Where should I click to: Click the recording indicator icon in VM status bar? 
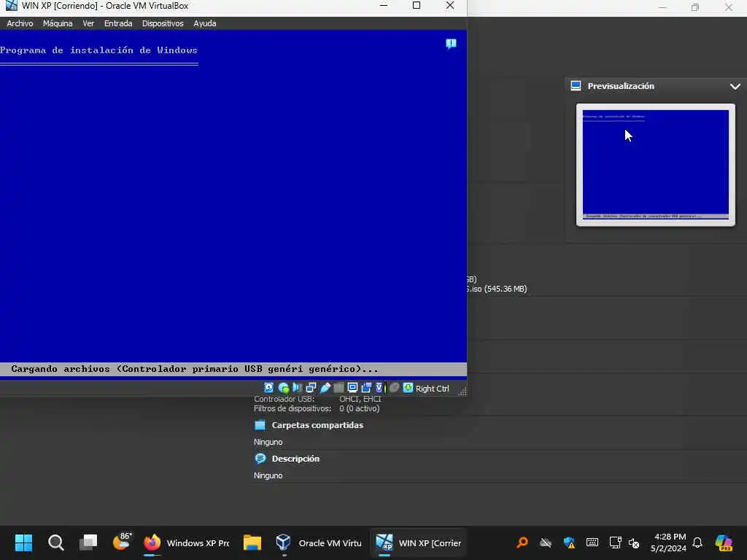366,388
